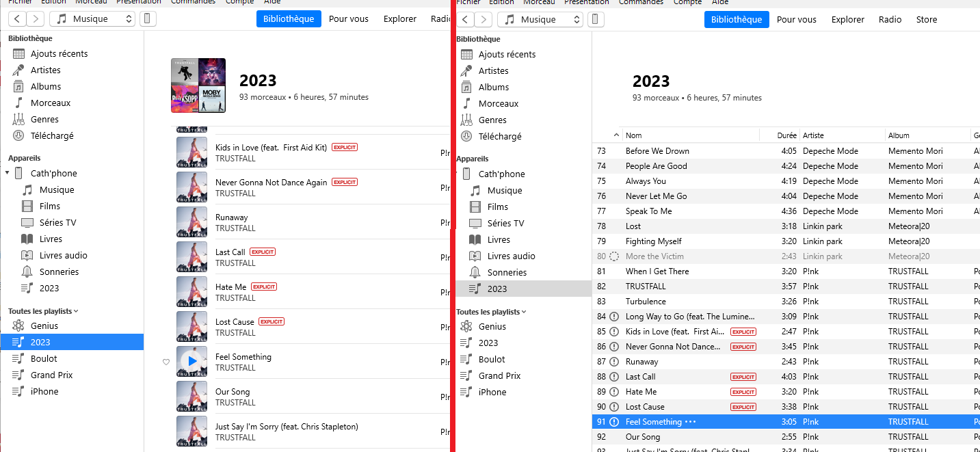
Task: Love Feel Something with the heart icon
Action: (x=165, y=362)
